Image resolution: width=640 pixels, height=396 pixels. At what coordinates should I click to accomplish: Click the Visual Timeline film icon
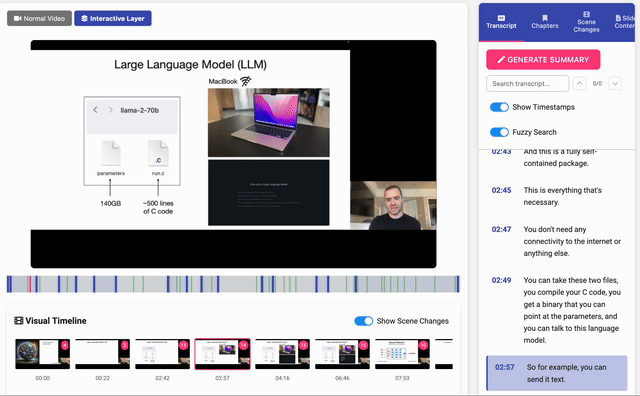click(x=19, y=321)
